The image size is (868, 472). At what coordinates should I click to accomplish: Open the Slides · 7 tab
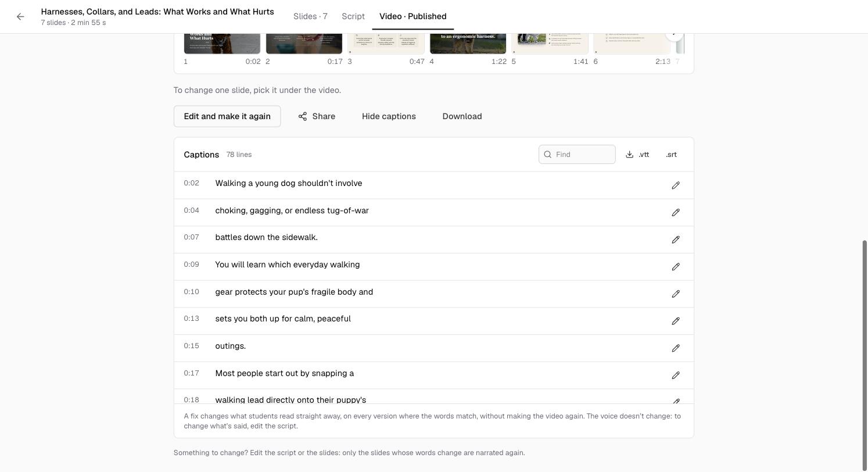310,16
